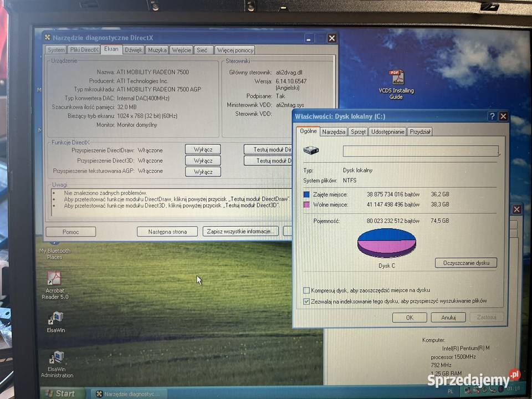Click the 6.14.10.6547 version text
Screen dimensions: 532x399
(x=291, y=81)
